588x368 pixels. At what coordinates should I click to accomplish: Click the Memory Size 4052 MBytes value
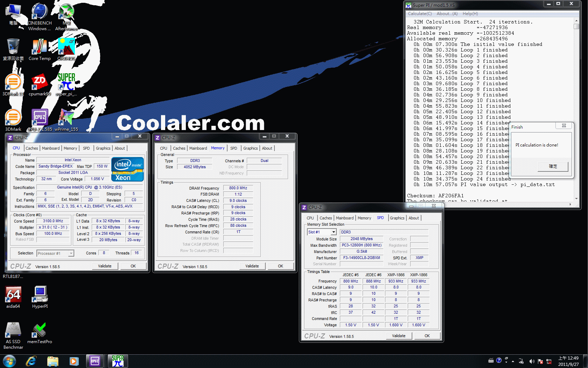click(x=195, y=167)
